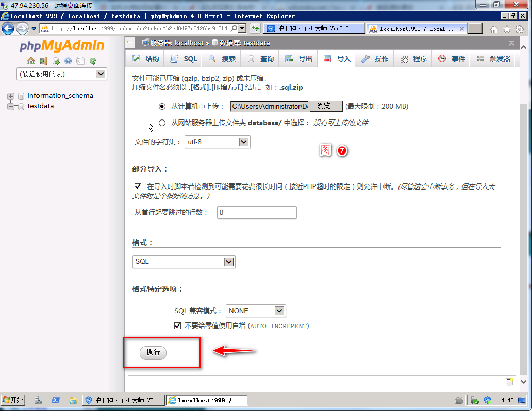Screen dimensions: 532x411
Task: Open IE favorites star icon
Action: coord(507,29)
